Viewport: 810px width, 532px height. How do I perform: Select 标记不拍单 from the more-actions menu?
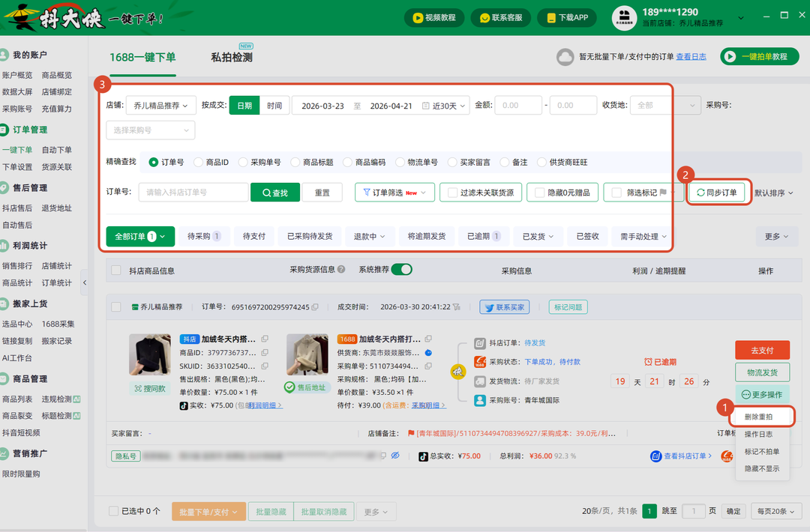pyautogui.click(x=762, y=452)
